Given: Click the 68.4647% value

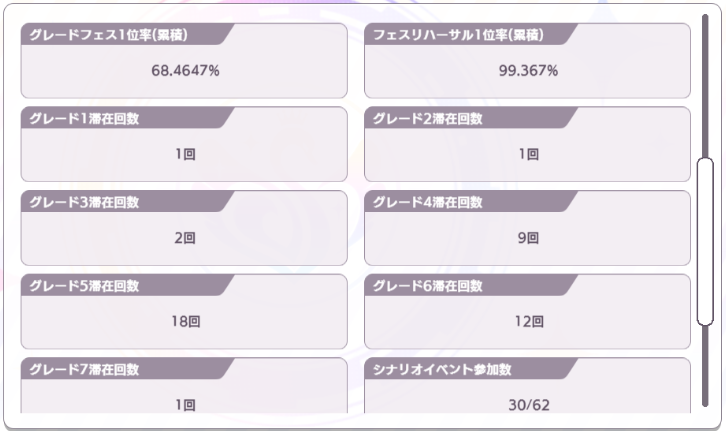Looking at the screenshot, I should (185, 71).
